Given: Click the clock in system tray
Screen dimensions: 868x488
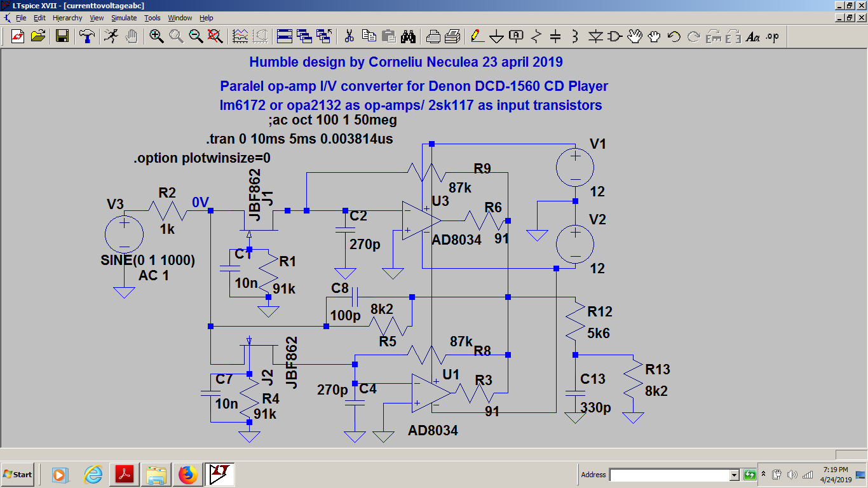Looking at the screenshot, I should click(x=835, y=474).
